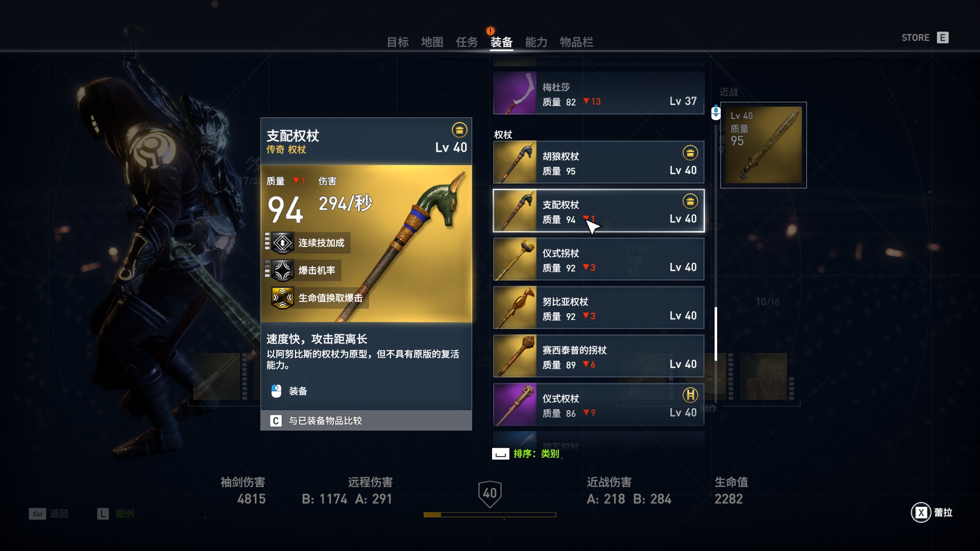Click the health-for-crit (生命值换取爆击) perk icon
980x551 pixels.
[x=283, y=298]
